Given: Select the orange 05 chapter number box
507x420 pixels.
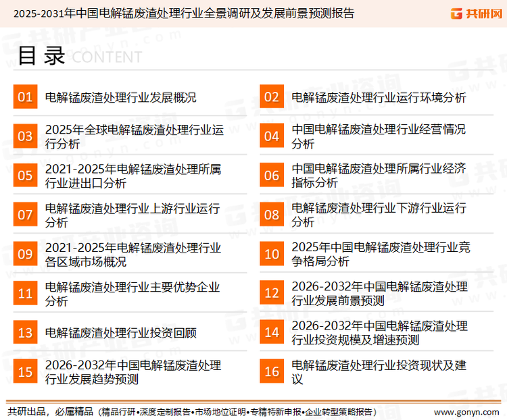Looking at the screenshot, I should pos(25,176).
